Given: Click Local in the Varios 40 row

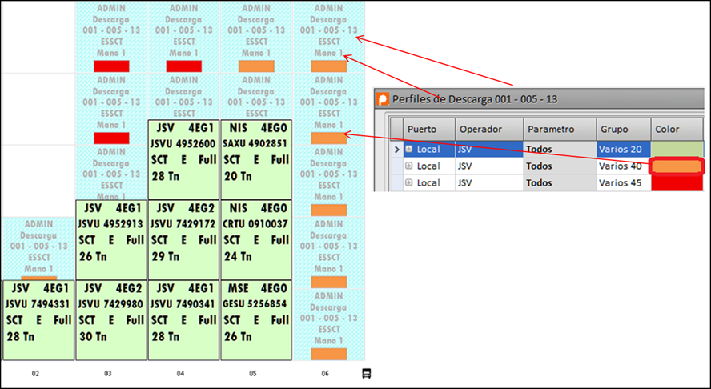Looking at the screenshot, I should point(429,166).
